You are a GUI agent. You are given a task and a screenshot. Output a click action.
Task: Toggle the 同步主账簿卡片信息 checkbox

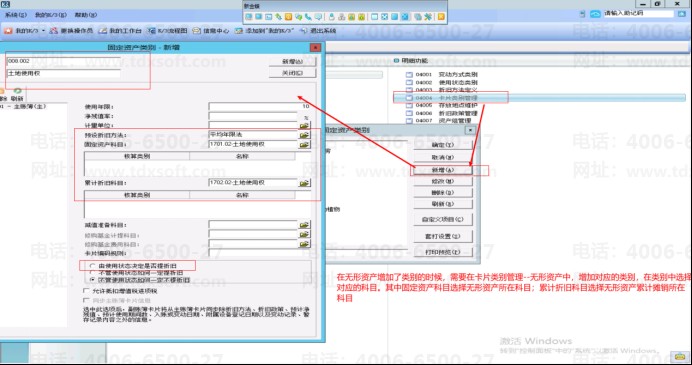pos(86,301)
